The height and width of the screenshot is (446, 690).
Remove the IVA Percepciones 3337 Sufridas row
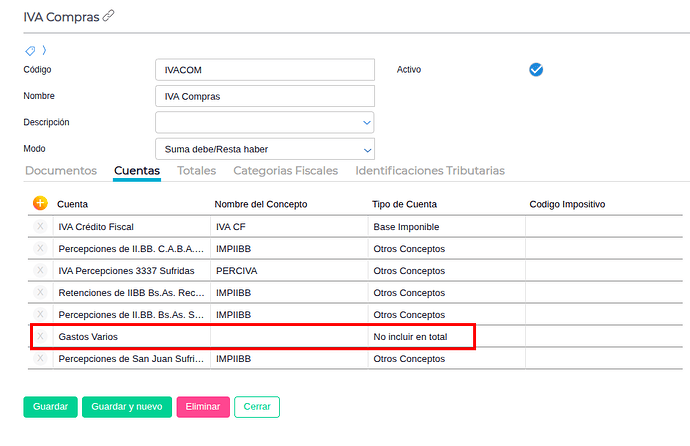pos(40,270)
